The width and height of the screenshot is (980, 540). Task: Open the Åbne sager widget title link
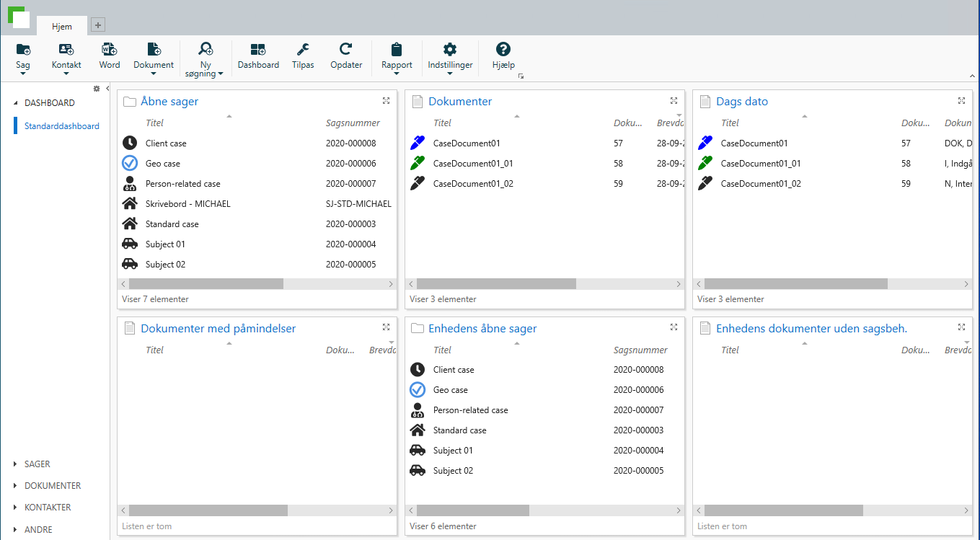click(169, 102)
